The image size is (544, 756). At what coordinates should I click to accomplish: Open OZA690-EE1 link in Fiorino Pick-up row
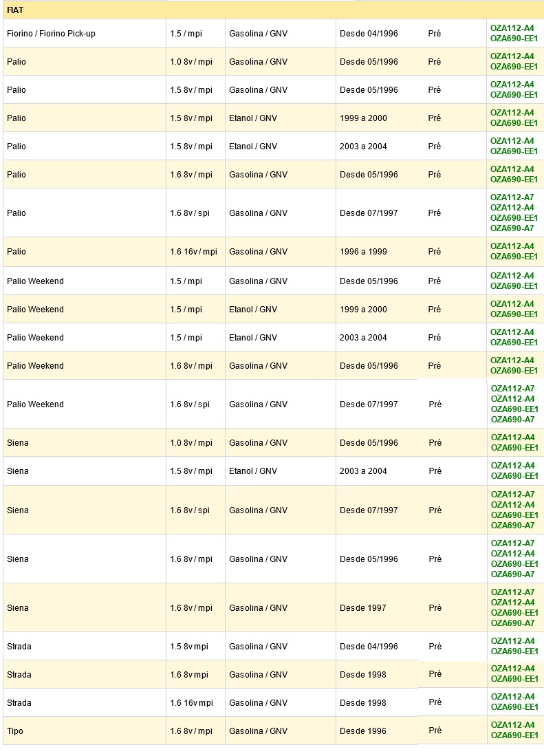coord(514,39)
